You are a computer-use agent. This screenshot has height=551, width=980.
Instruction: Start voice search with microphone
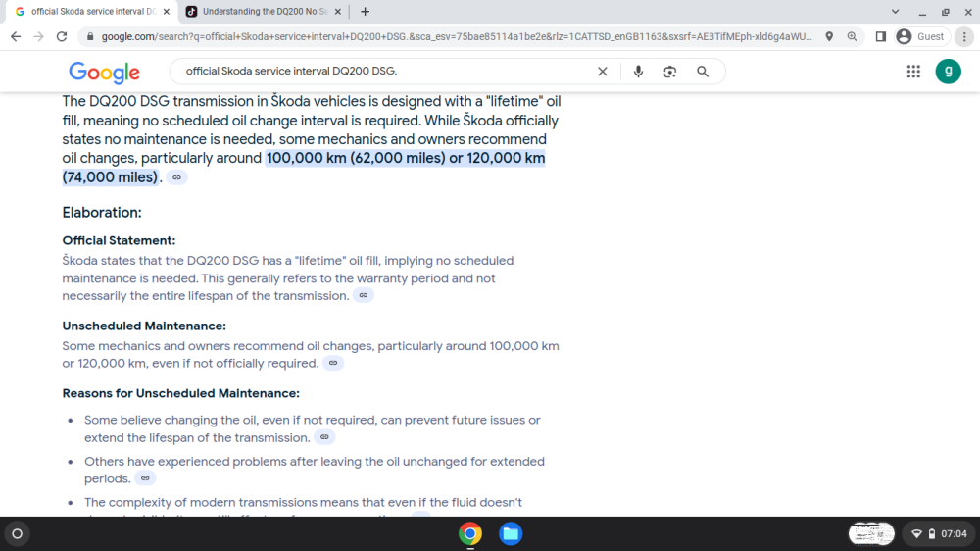tap(638, 72)
